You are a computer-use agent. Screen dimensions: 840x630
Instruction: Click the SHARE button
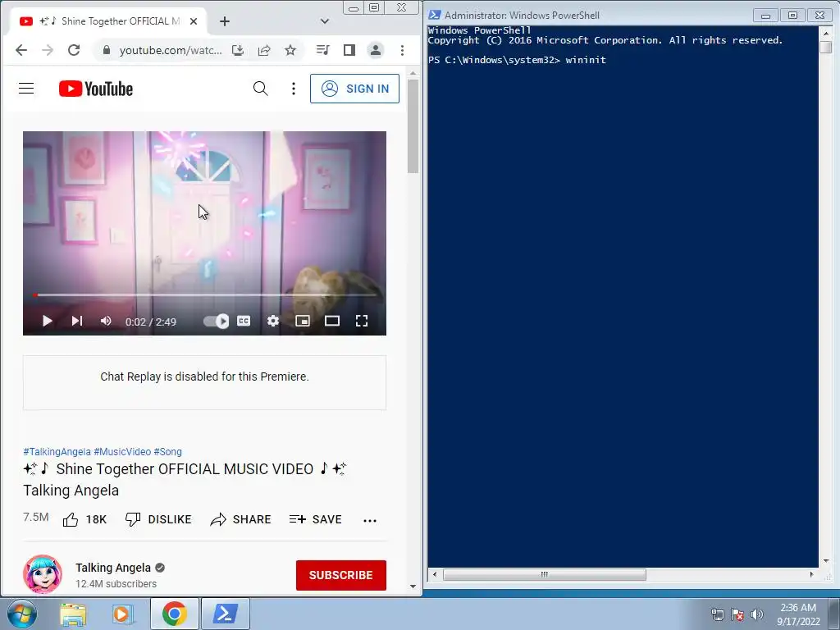click(x=240, y=519)
